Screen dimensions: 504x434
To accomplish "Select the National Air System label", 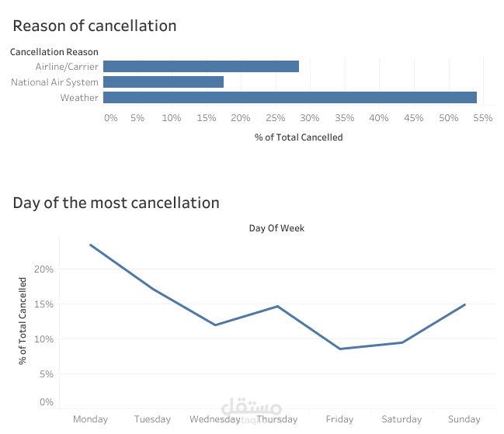I will [x=54, y=82].
